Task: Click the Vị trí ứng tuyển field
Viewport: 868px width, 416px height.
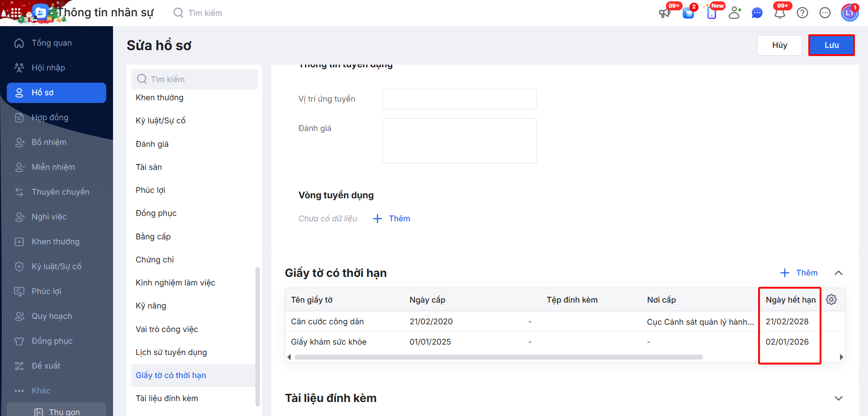Action: pos(459,99)
